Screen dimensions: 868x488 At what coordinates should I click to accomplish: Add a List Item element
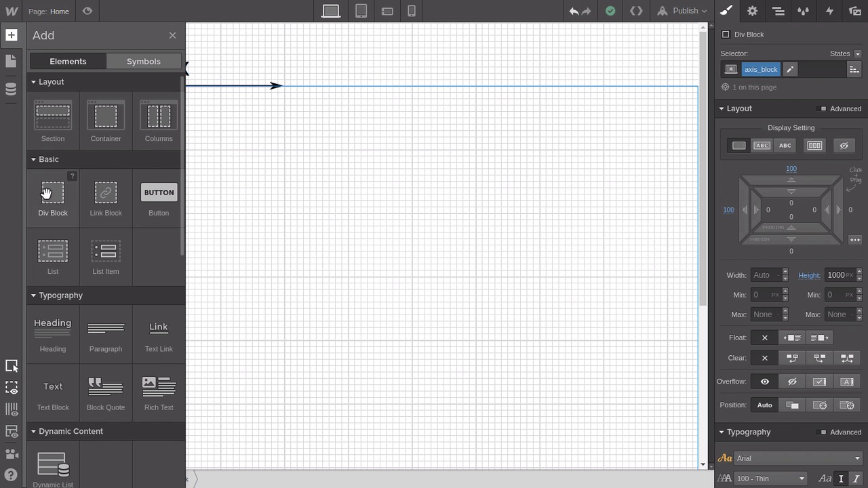(106, 257)
